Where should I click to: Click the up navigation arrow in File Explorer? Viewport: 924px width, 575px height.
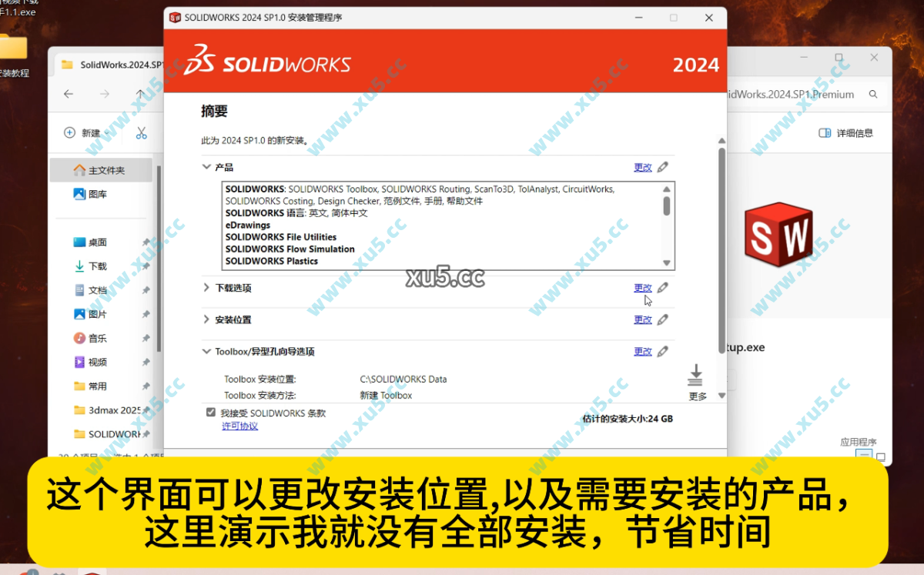click(x=139, y=94)
